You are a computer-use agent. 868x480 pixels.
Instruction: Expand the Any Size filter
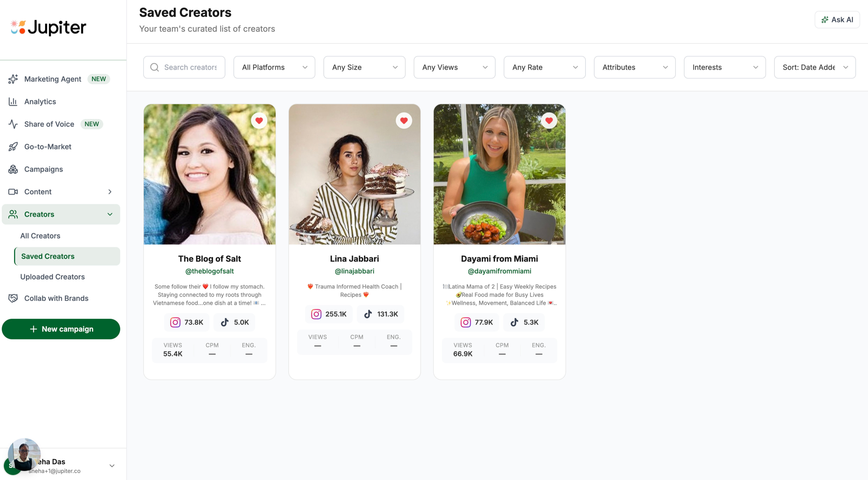click(x=364, y=67)
